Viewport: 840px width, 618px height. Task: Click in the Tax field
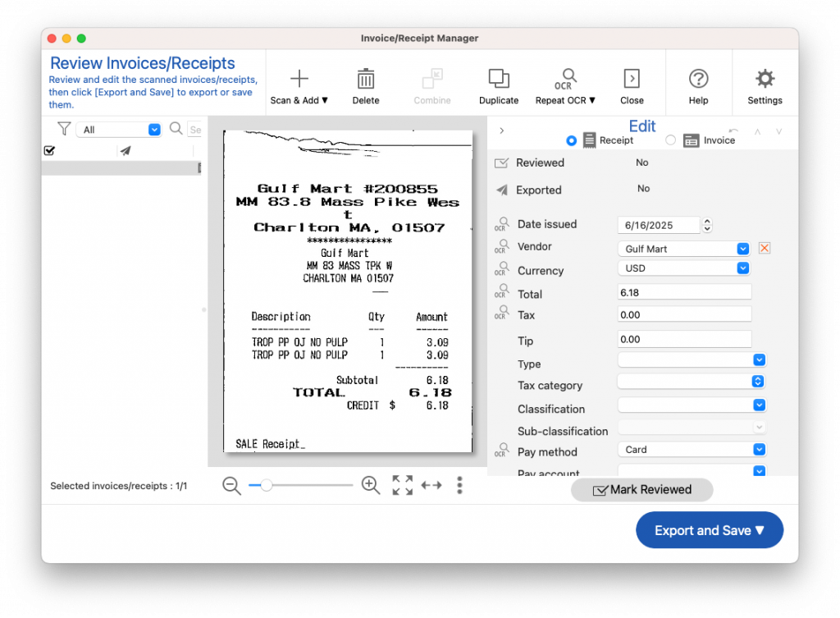point(685,314)
